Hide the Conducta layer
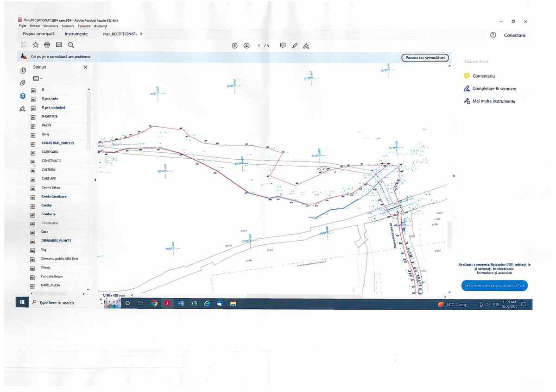556x392 pixels. coord(33,214)
